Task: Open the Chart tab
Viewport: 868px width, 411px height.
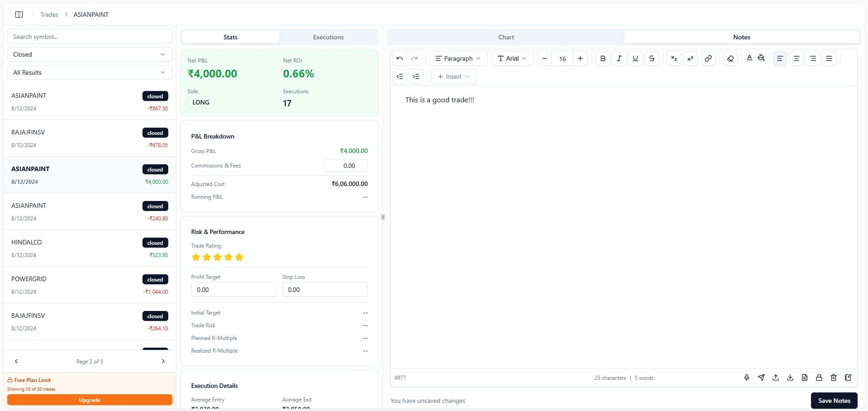Action: 505,37
